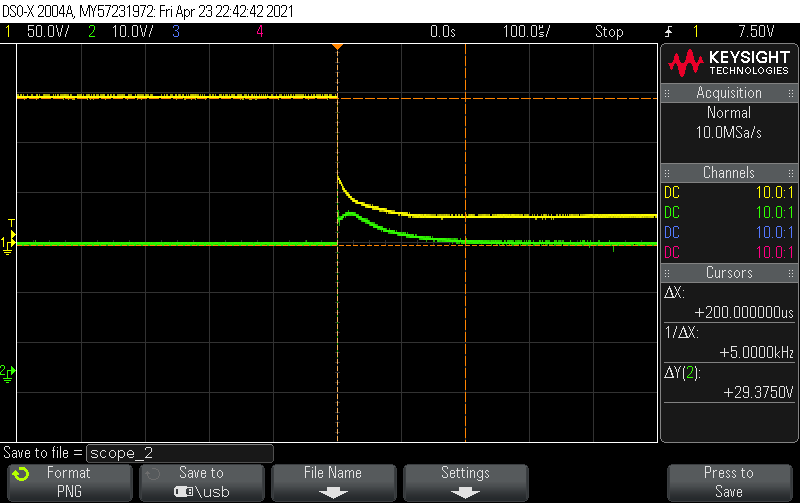Viewport: 800px width, 503px height.
Task: Click channel 2 ground reference marker
Action: click(x=8, y=372)
